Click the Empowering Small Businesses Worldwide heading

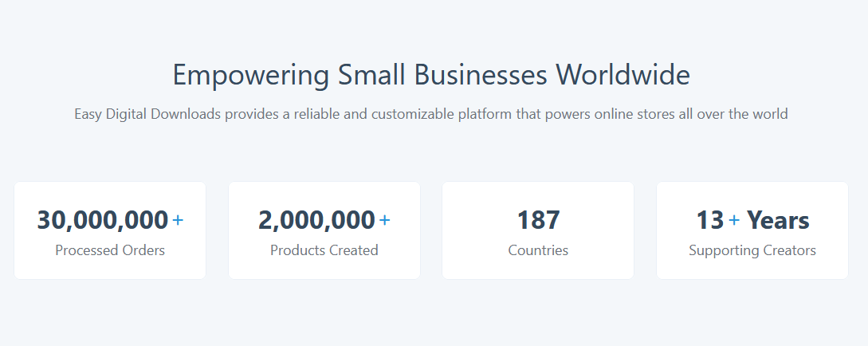click(x=431, y=75)
